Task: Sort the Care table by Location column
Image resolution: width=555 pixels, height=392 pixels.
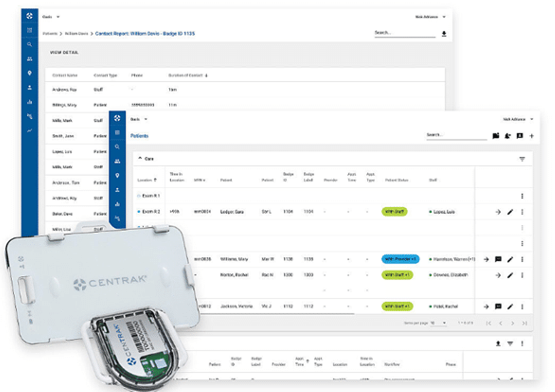Action: click(x=147, y=180)
